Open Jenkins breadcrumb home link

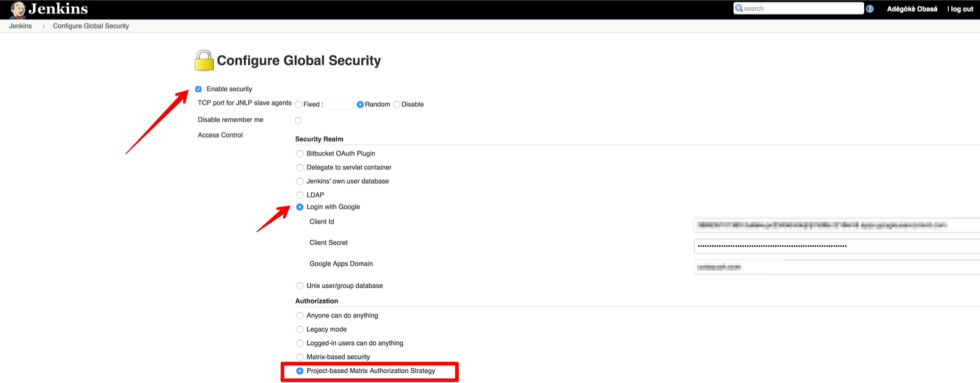tap(20, 26)
